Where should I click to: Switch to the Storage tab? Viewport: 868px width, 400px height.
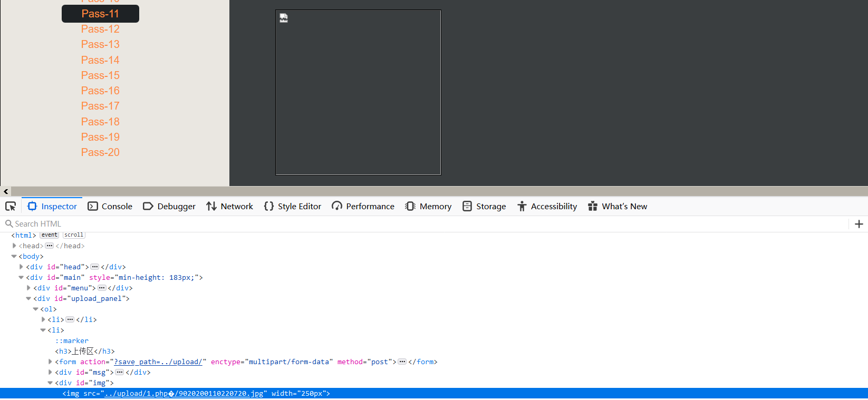pyautogui.click(x=484, y=206)
